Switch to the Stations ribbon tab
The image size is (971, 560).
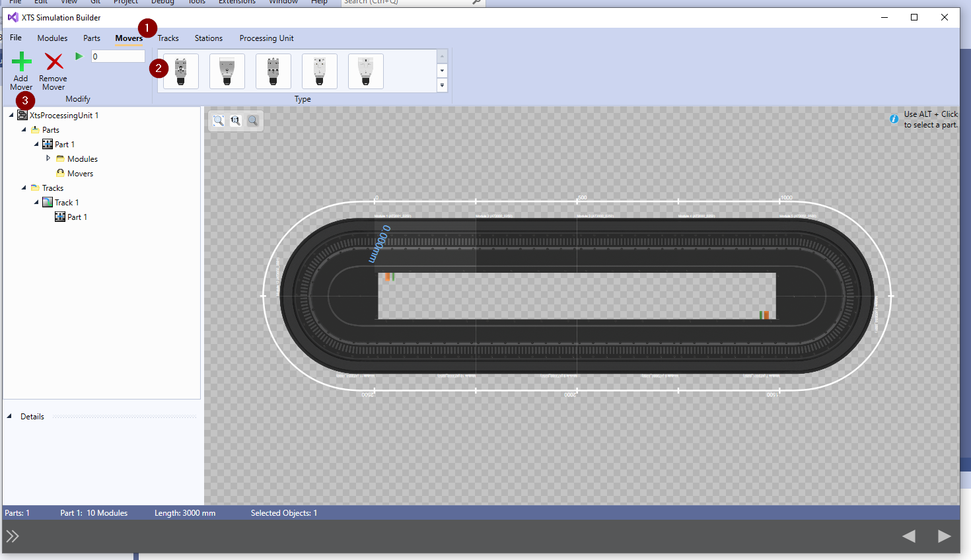point(209,38)
